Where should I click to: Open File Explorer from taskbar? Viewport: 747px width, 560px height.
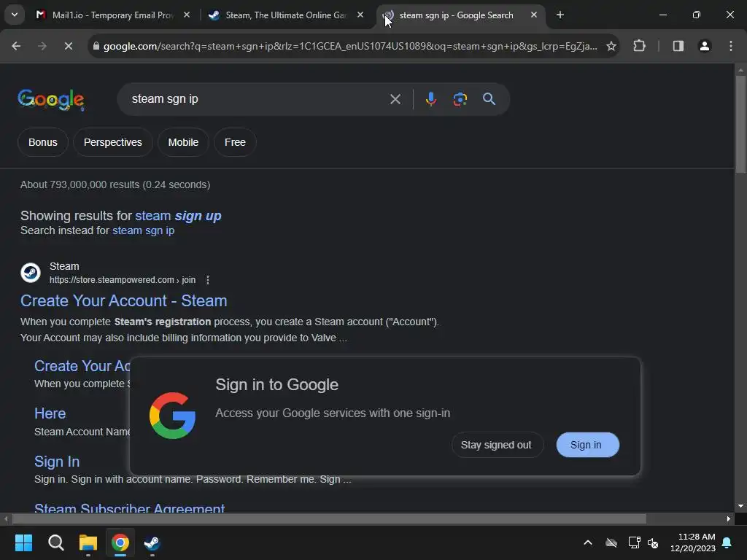coord(88,542)
